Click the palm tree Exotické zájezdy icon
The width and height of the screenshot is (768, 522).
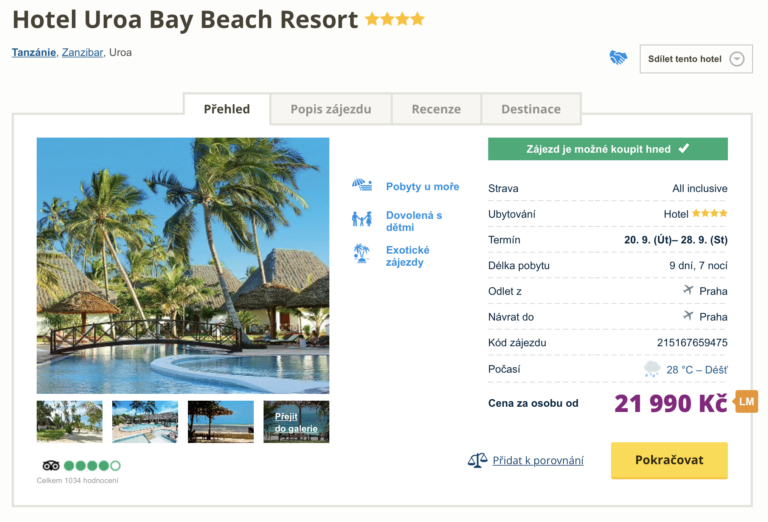pos(361,254)
